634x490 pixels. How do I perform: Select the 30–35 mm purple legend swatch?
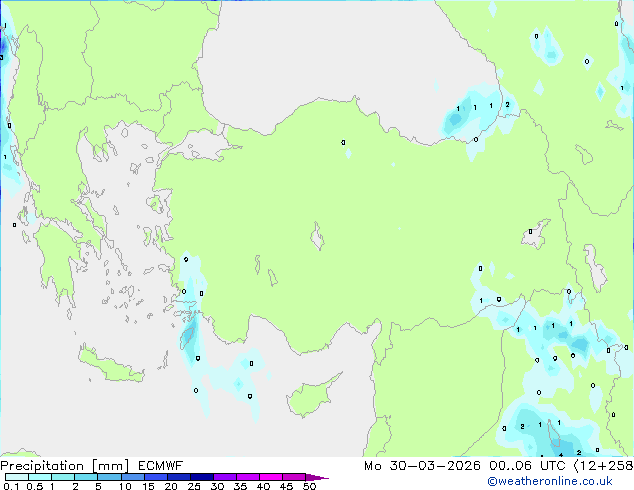[224, 477]
